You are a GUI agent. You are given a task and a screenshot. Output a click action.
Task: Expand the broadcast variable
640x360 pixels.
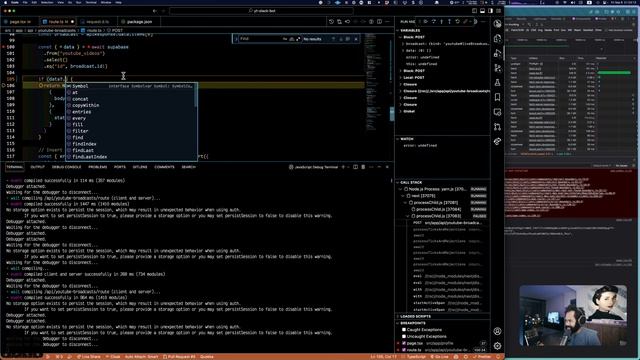click(x=403, y=44)
